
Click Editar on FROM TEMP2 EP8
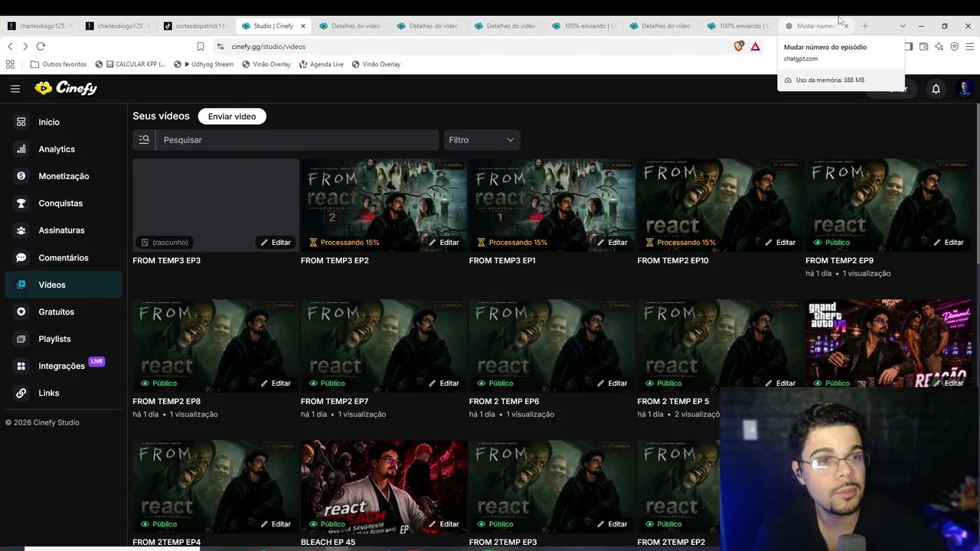pyautogui.click(x=276, y=383)
